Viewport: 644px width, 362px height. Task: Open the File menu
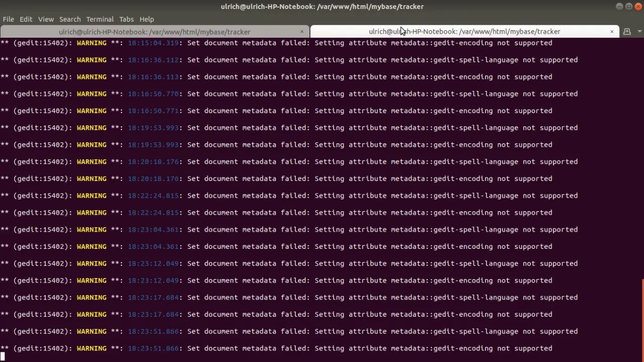[x=8, y=19]
